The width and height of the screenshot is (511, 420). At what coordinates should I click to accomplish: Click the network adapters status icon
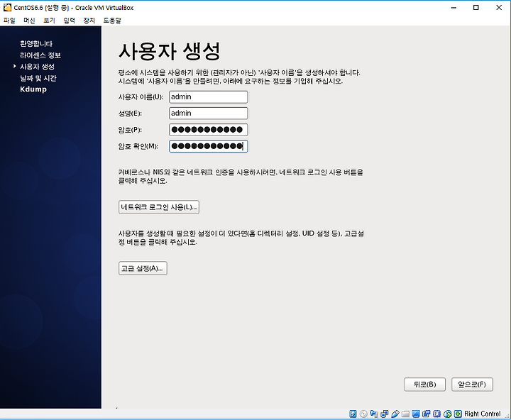tap(385, 414)
